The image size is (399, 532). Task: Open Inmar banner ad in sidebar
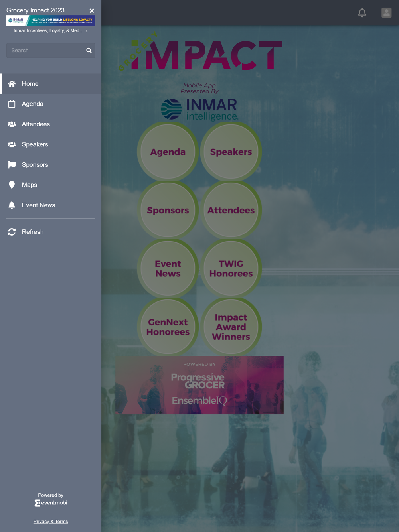(51, 20)
